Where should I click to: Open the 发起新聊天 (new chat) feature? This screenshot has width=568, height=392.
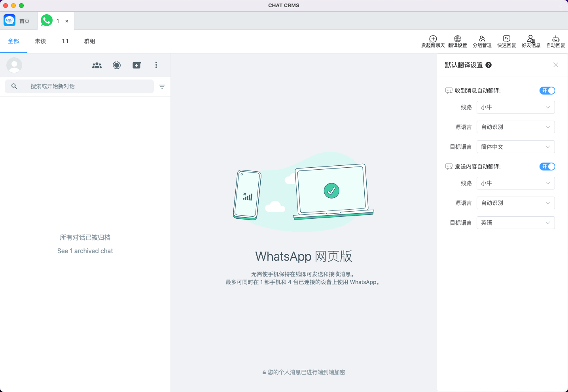click(x=433, y=41)
